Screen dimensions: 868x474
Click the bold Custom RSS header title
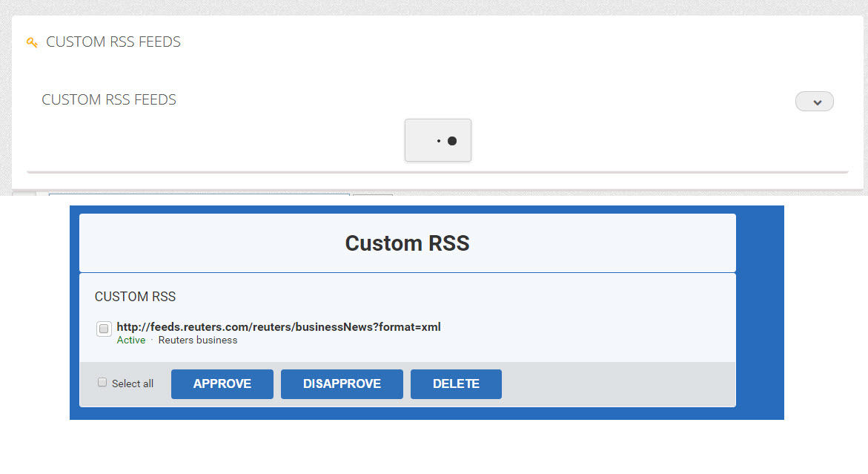407,243
